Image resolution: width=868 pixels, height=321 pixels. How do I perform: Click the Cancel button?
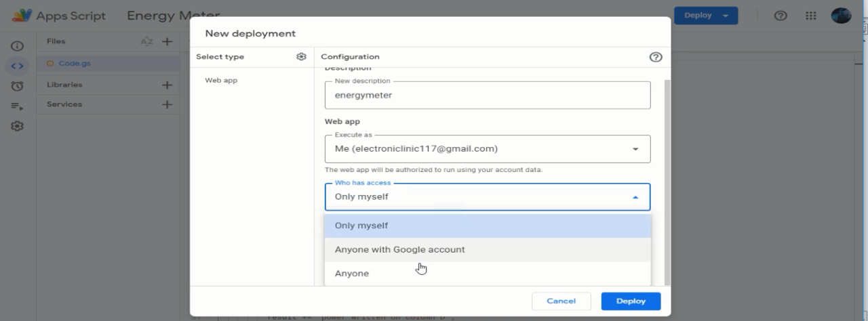561,301
